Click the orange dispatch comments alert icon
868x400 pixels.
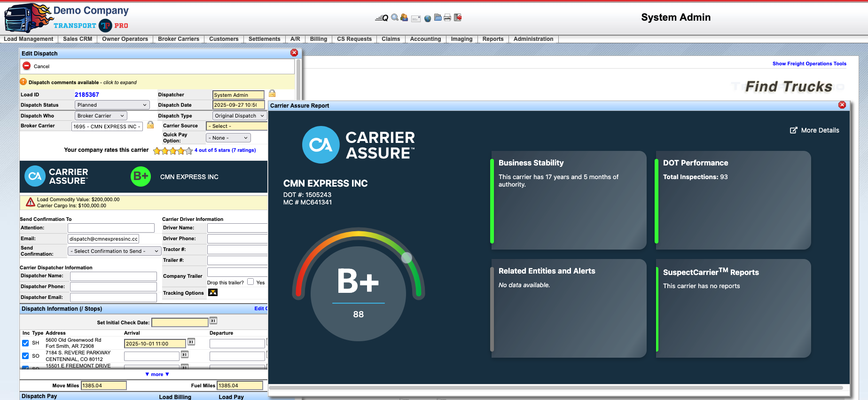23,82
